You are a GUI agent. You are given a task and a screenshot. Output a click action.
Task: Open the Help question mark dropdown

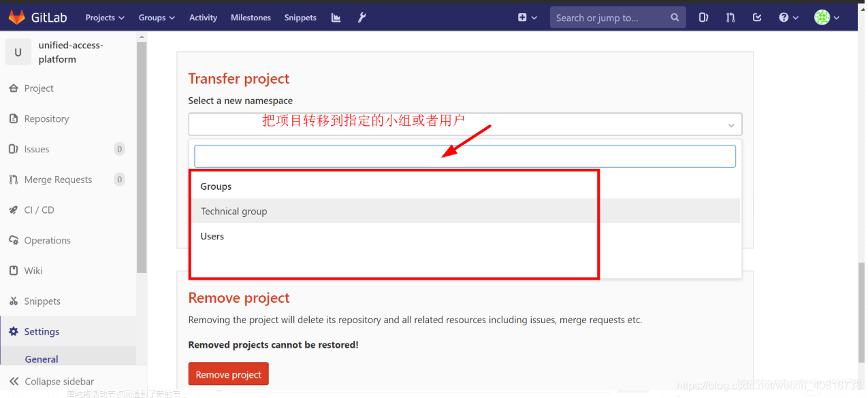(x=788, y=18)
